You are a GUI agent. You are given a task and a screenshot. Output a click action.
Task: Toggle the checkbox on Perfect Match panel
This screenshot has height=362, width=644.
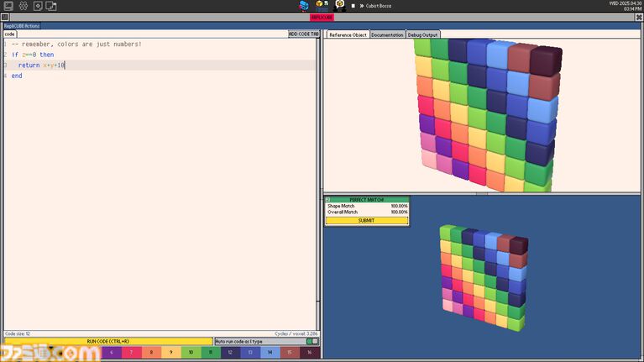[327, 200]
